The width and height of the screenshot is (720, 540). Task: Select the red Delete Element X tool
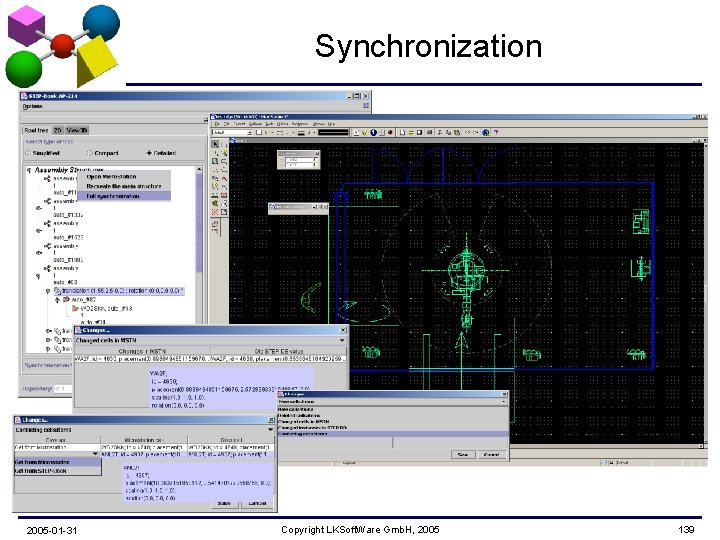pyautogui.click(x=215, y=212)
